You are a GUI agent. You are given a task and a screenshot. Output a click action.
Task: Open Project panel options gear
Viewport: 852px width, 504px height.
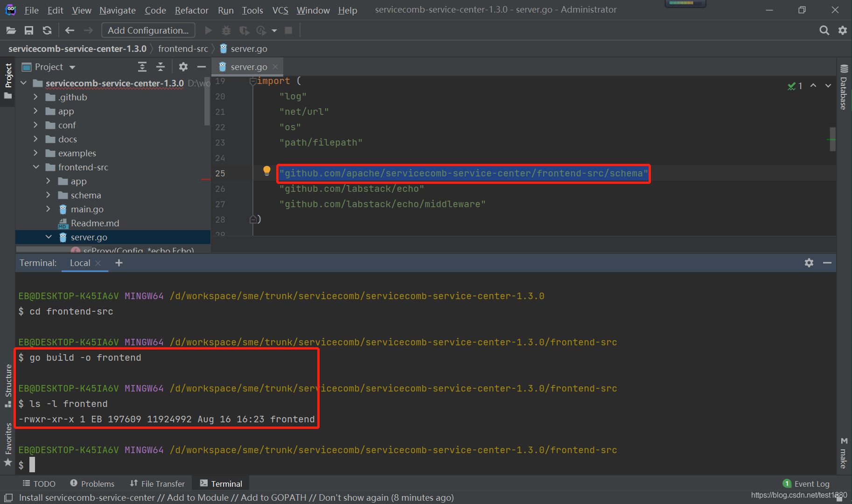183,67
